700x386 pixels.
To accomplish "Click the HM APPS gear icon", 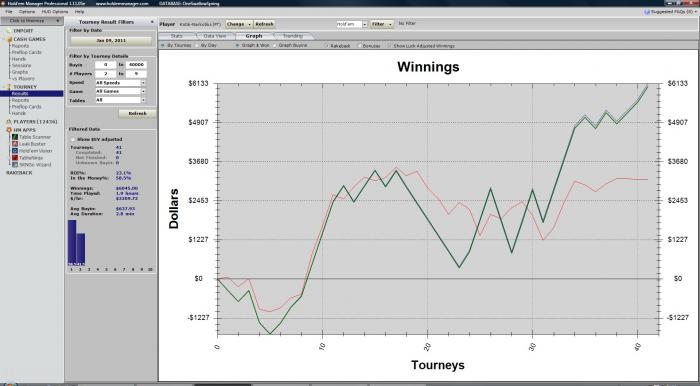I will coord(9,130).
